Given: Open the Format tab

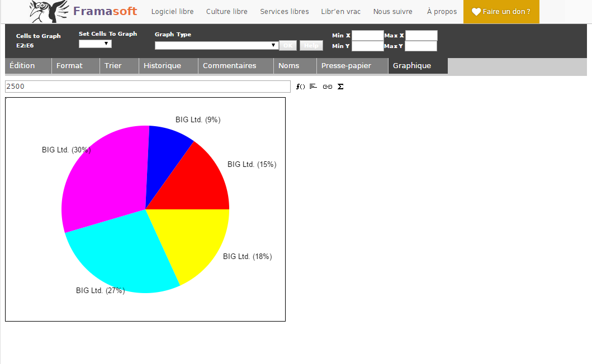Looking at the screenshot, I should pos(69,66).
